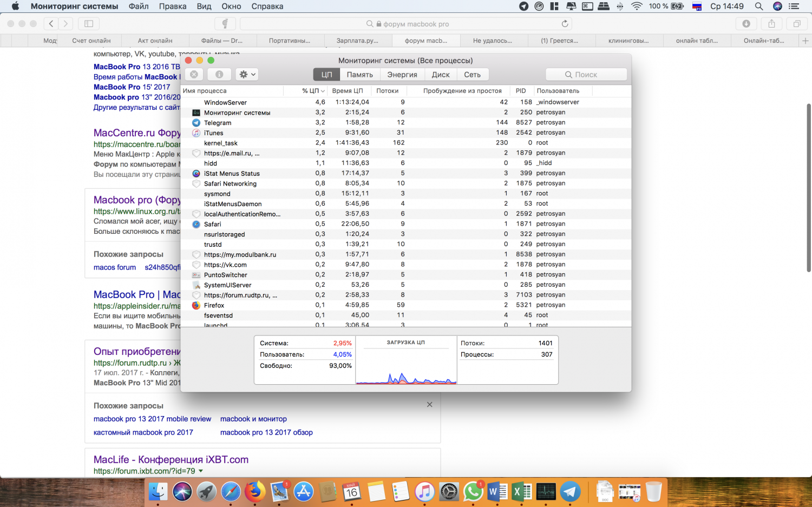
Task: Open the process info button in Activity Monitor
Action: [219, 75]
